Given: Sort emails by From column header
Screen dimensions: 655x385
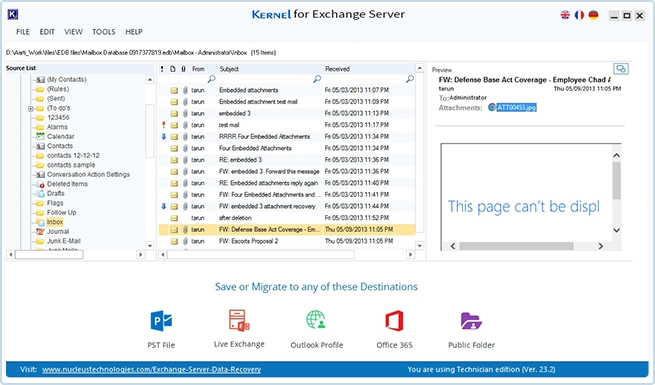Looking at the screenshot, I should tap(198, 69).
